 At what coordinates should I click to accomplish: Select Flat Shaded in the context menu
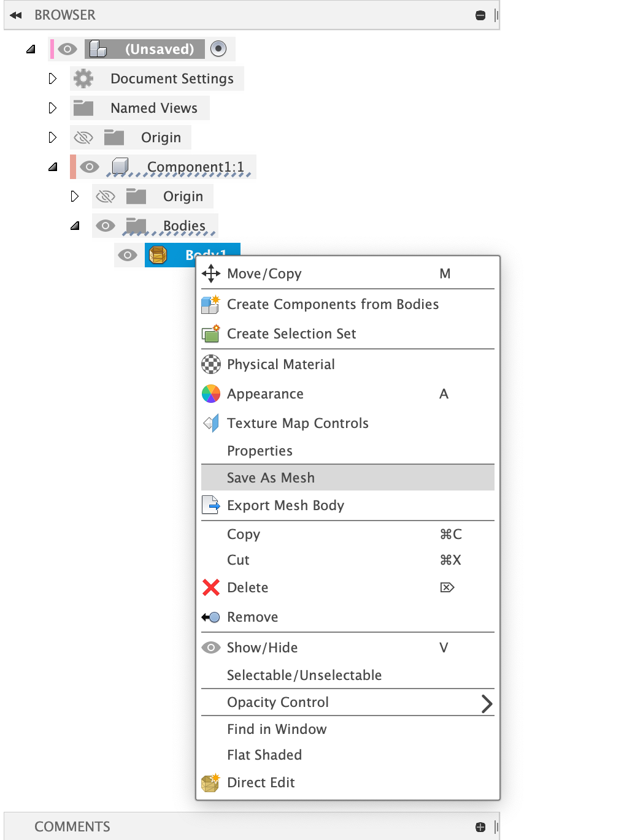coord(264,755)
